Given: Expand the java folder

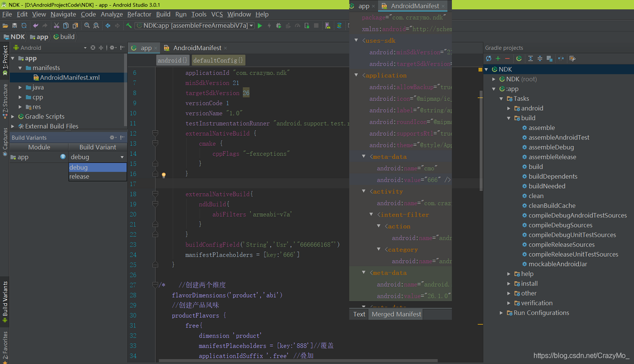Looking at the screenshot, I should [x=20, y=87].
